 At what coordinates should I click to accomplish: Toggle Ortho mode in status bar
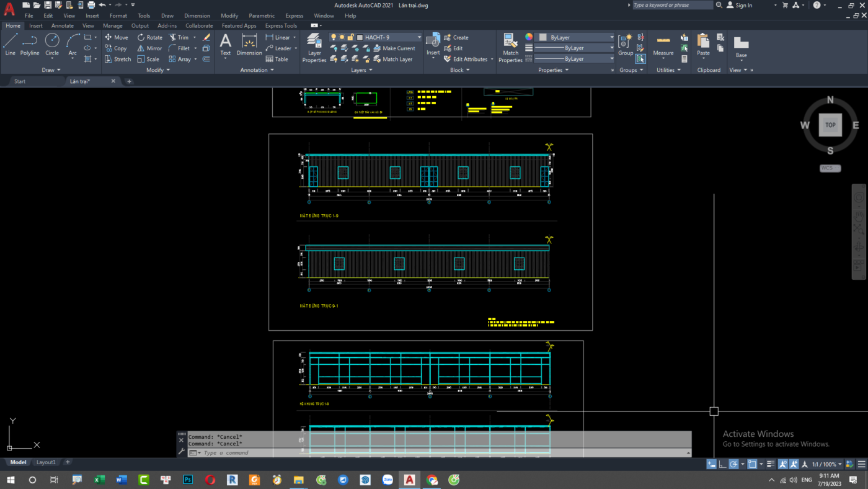722,464
